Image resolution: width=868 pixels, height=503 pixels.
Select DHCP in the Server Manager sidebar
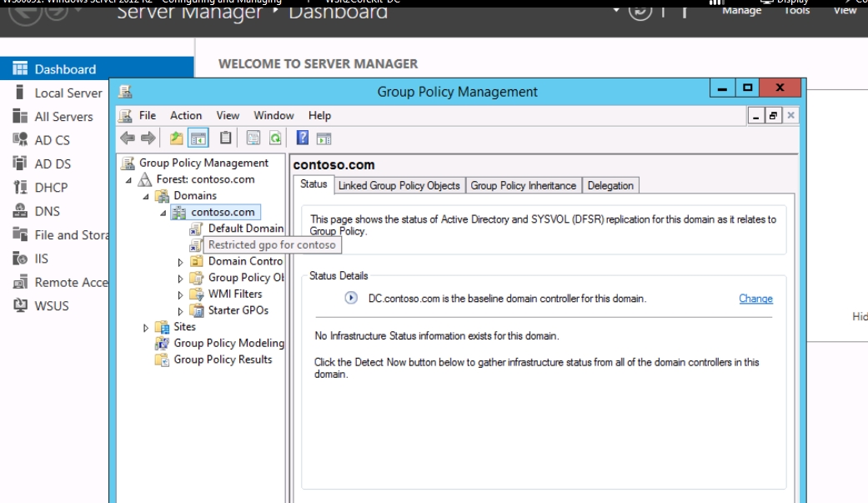51,187
